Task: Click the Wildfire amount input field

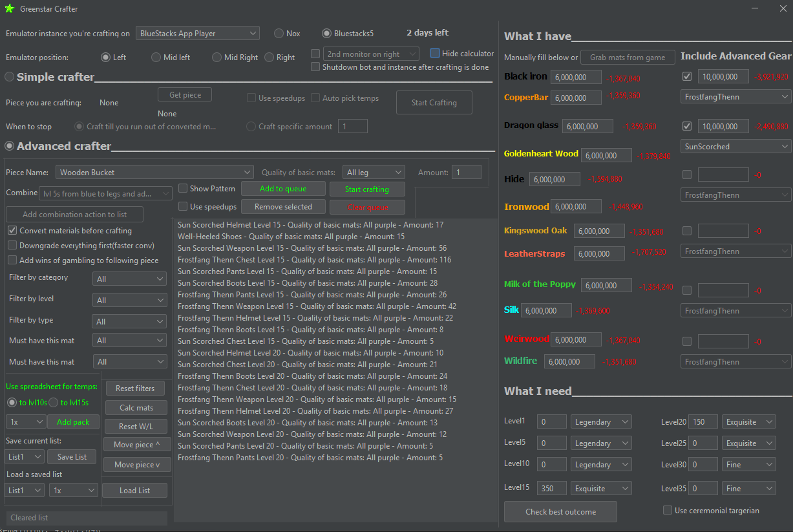Action: (569, 361)
